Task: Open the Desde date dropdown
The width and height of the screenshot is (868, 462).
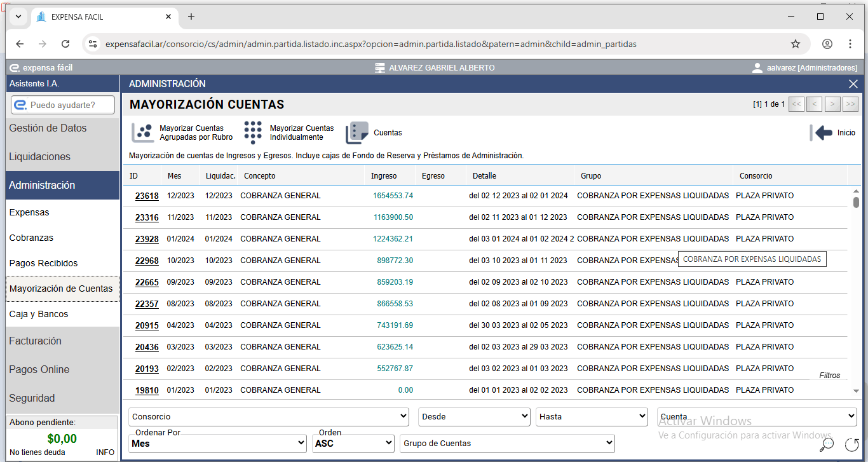Action: click(x=474, y=417)
